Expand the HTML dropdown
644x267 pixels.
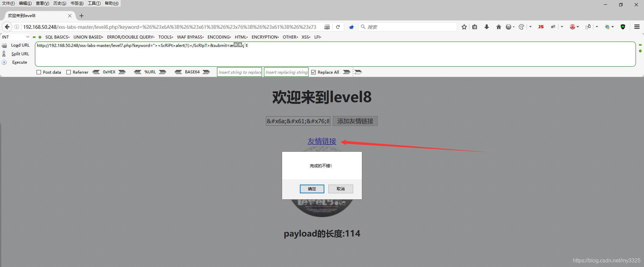coord(241,37)
